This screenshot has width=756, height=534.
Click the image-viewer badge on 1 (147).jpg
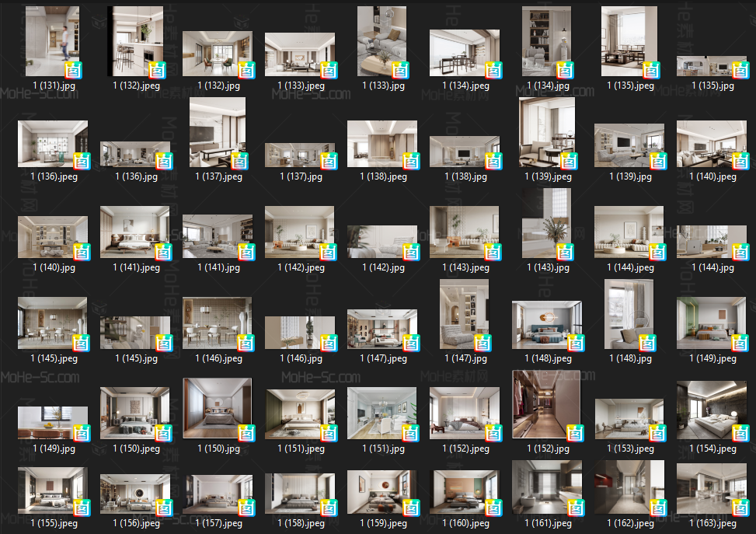click(x=483, y=344)
